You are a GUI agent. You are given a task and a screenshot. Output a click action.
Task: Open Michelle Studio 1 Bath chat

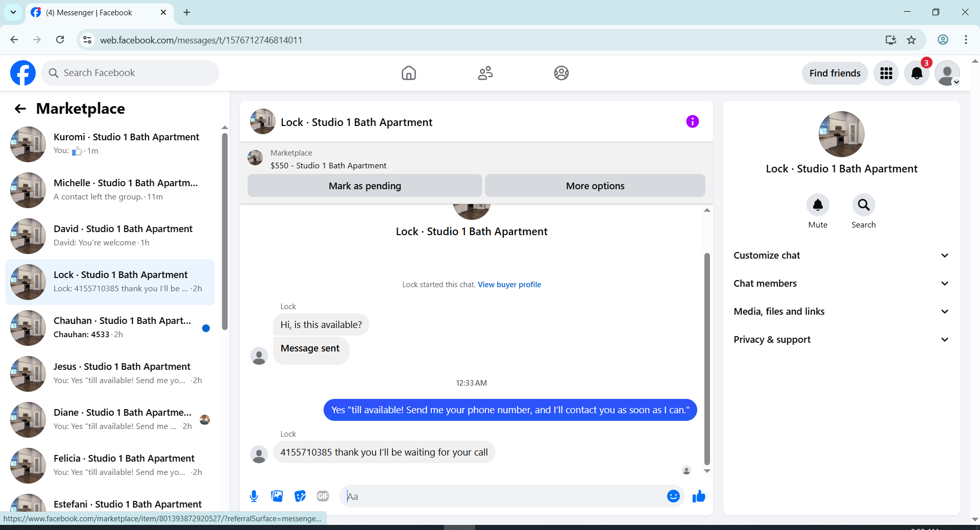click(x=110, y=190)
